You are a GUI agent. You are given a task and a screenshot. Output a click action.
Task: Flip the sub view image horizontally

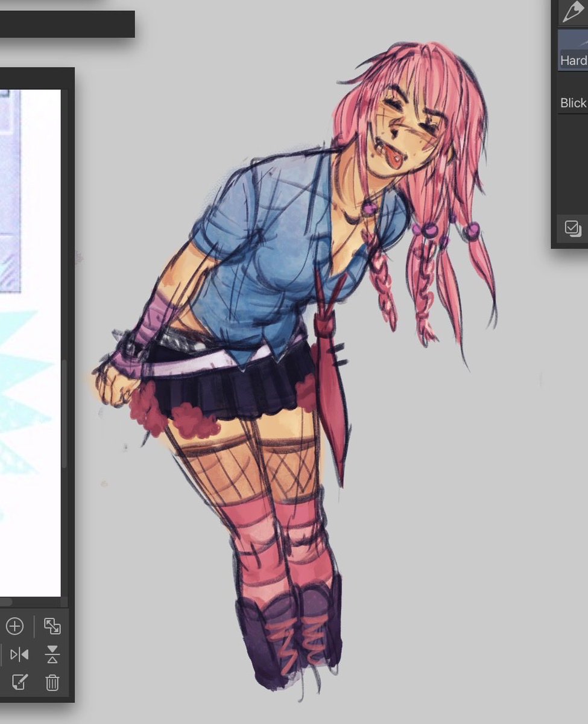click(x=19, y=654)
